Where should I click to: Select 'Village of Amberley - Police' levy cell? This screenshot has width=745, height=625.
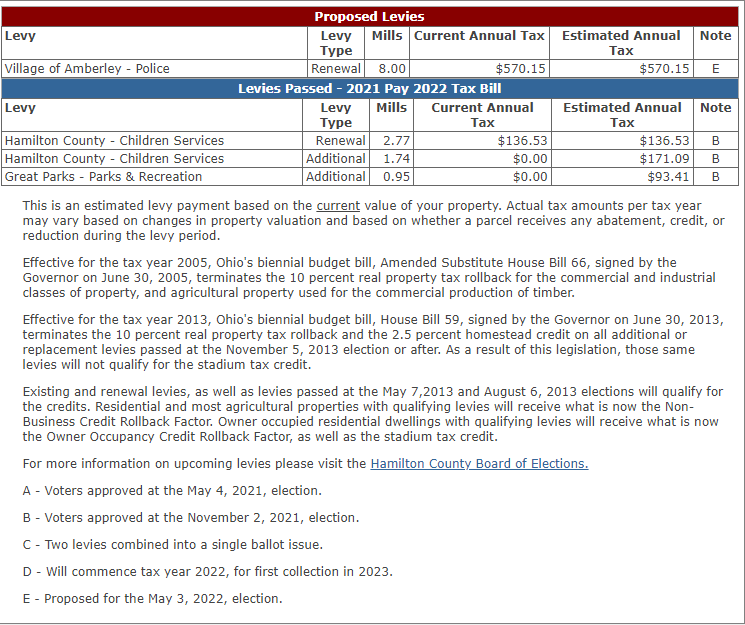pos(154,68)
